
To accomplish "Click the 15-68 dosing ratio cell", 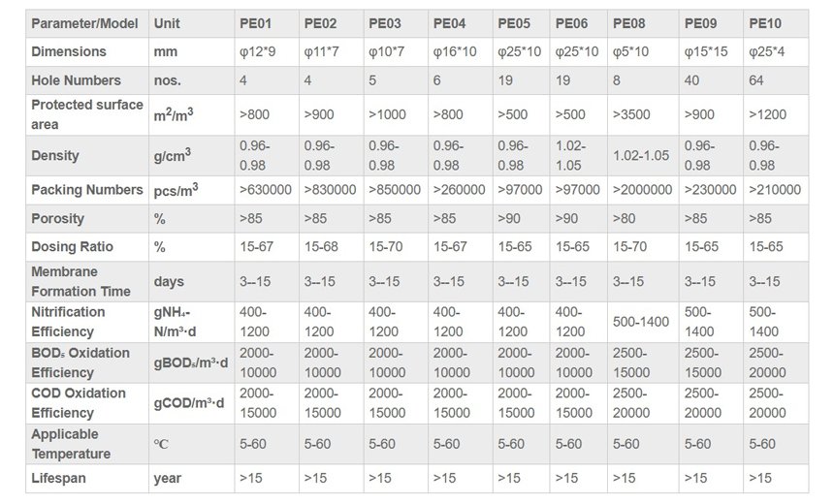I will pyautogui.click(x=321, y=247).
